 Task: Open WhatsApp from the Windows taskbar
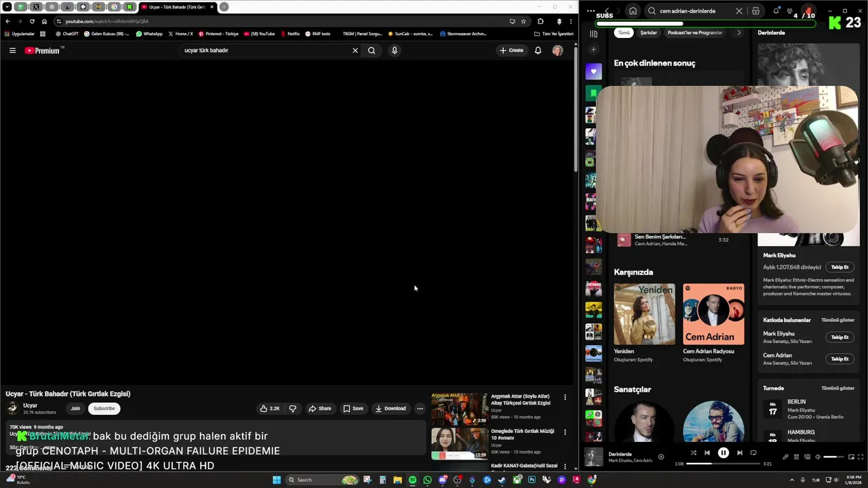(427, 480)
